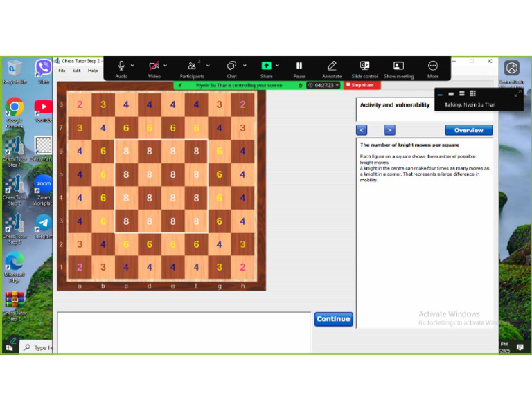Expand Participants options arrow
This screenshot has width=532, height=411.
(x=208, y=66)
